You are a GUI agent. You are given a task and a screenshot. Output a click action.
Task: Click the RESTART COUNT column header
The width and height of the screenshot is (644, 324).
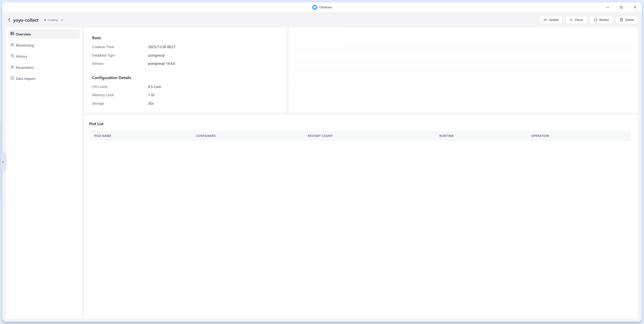tap(320, 136)
